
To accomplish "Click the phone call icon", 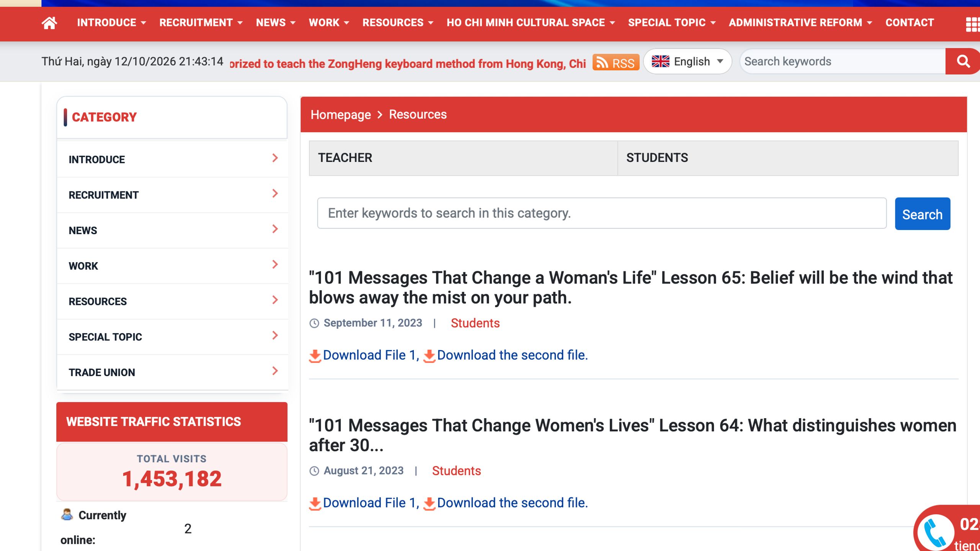I will click(935, 532).
